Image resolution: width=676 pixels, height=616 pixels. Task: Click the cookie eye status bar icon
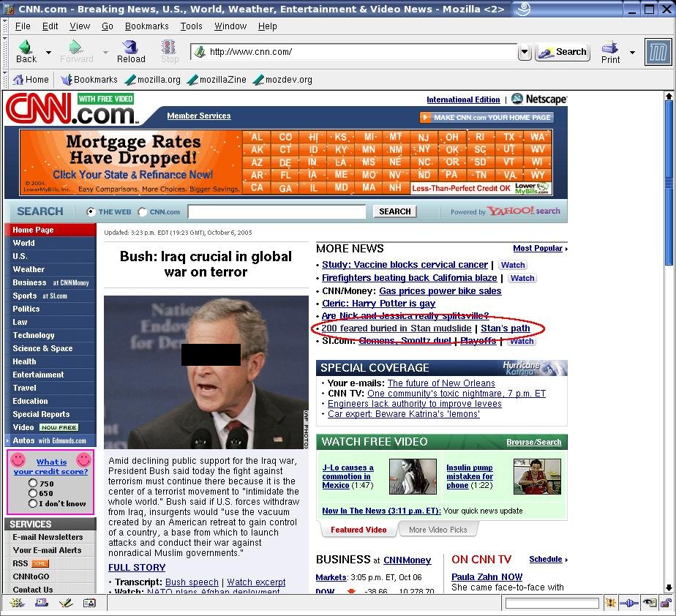649,603
